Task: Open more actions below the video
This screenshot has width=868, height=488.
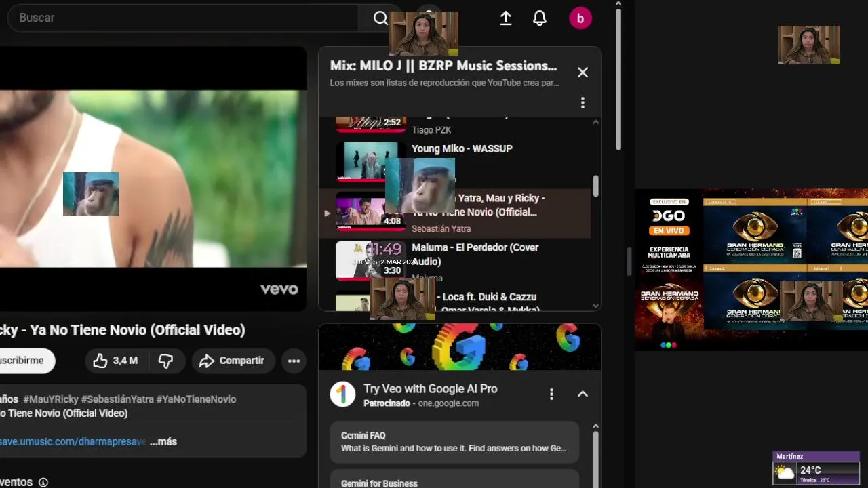Action: tap(294, 361)
